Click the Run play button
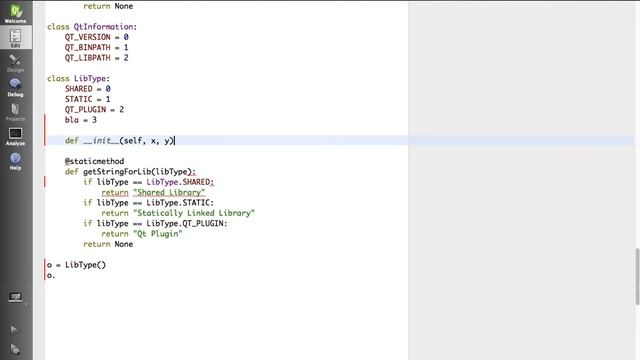 14,329
